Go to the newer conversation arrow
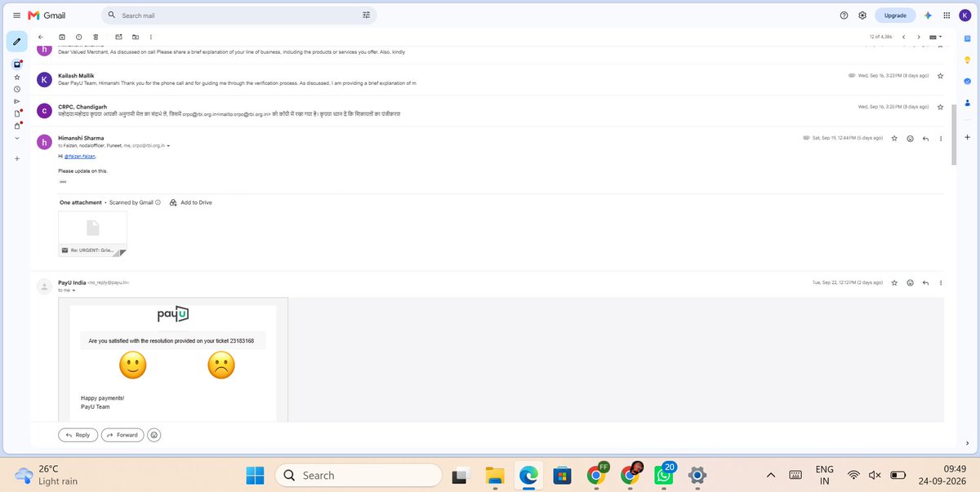 903,37
